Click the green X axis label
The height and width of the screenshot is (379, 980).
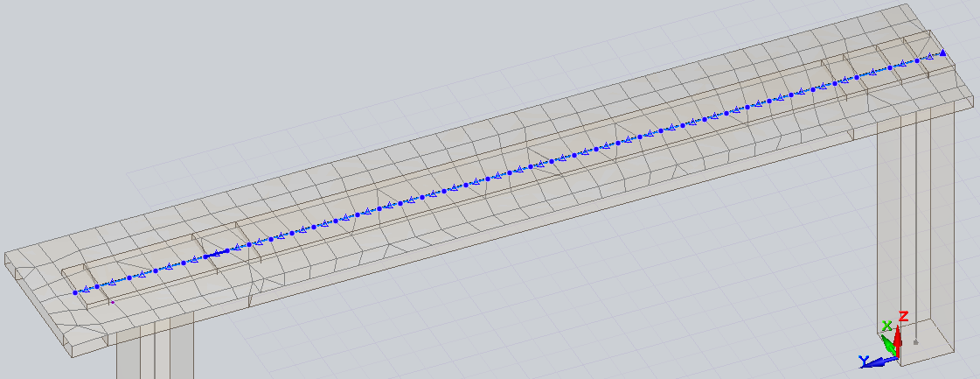[886, 326]
